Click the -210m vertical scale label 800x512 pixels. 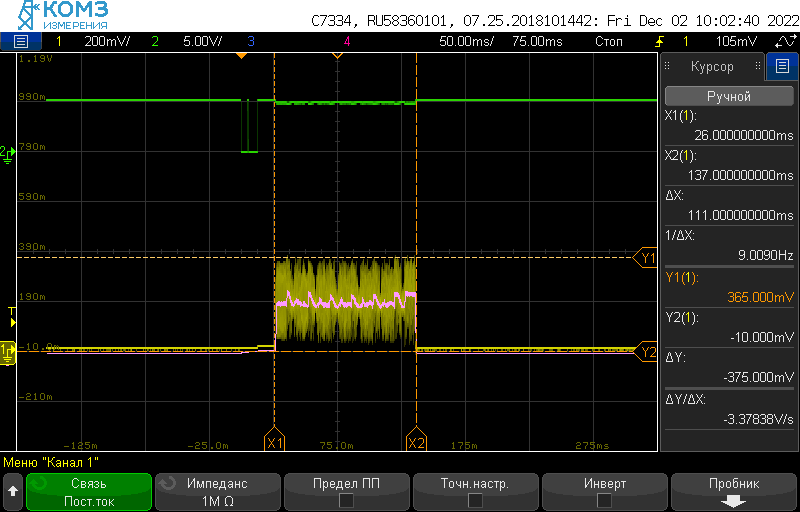click(35, 397)
